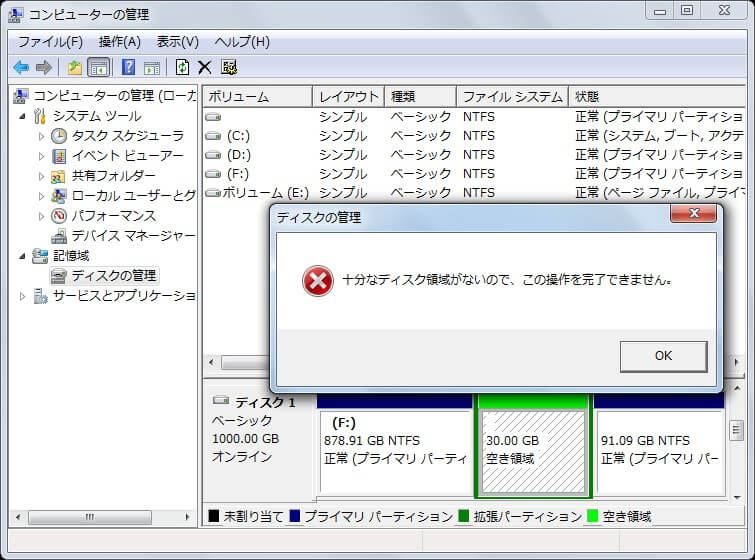The image size is (755, 560).
Task: Click the Back arrow toolbar icon
Action: coord(21,67)
